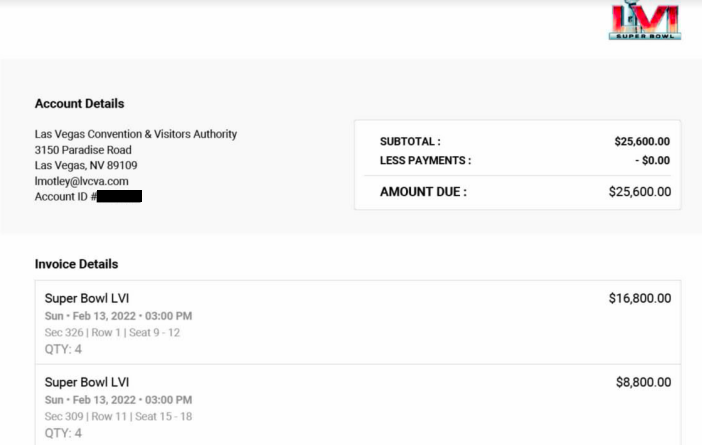Click the SUBTOTAL label
Viewport: 702px width, 445px height.
(x=410, y=142)
